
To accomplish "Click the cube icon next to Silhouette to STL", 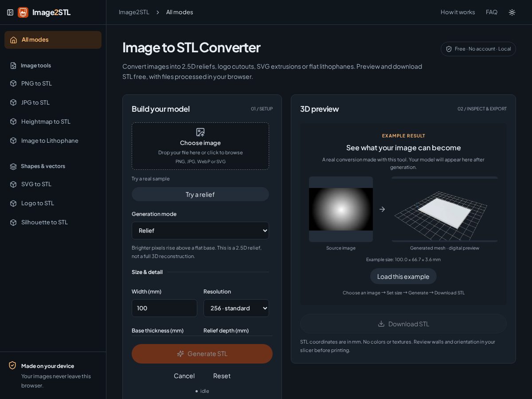I will (x=13, y=222).
